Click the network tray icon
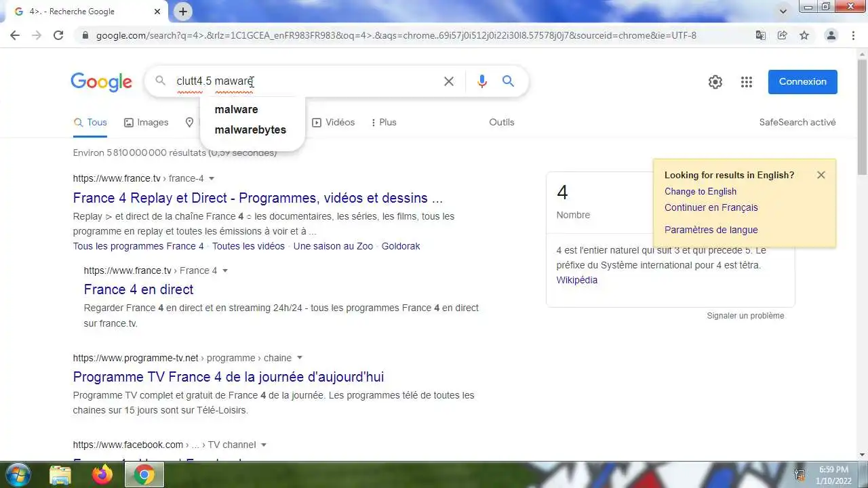The width and height of the screenshot is (868, 488). tap(800, 475)
